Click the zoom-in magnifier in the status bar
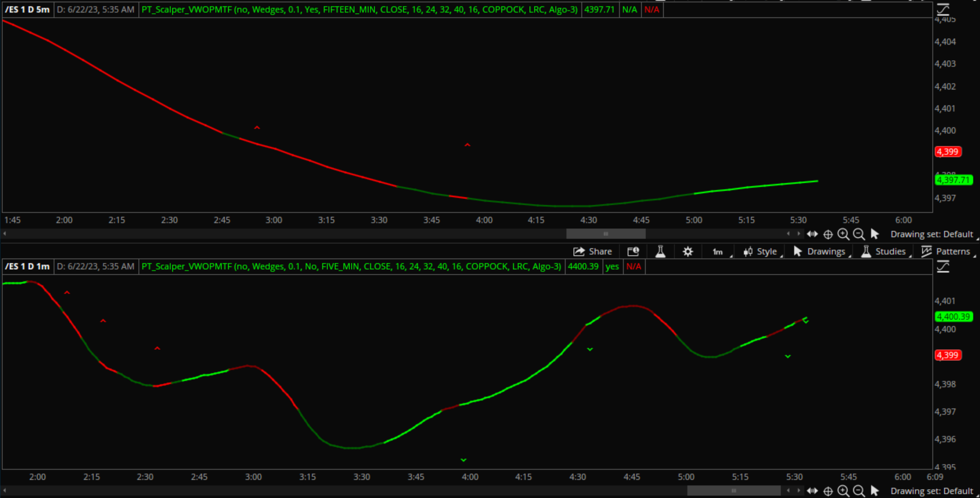The width and height of the screenshot is (980, 498). 843,234
